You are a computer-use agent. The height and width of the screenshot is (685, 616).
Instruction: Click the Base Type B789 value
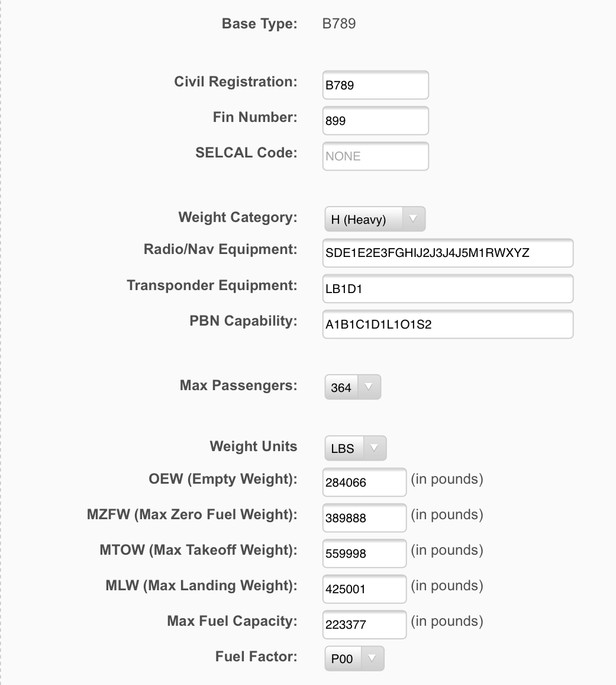click(x=339, y=24)
